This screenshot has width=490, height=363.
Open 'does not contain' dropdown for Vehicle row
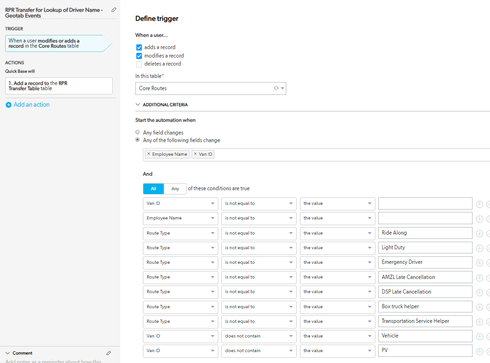point(259,336)
